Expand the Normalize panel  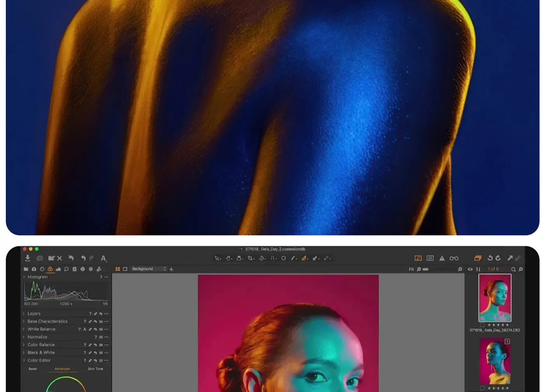click(24, 337)
